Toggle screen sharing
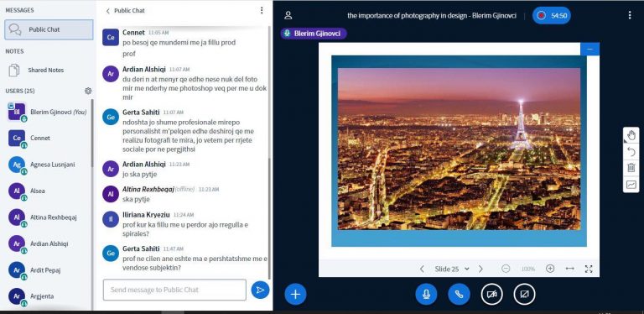The width and height of the screenshot is (644, 314). point(524,295)
